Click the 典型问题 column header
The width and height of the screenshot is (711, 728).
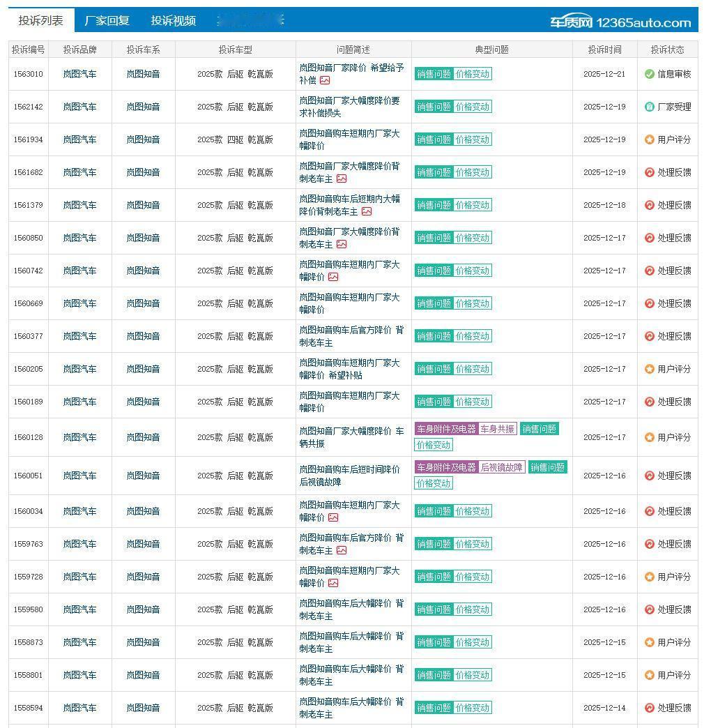(x=492, y=50)
